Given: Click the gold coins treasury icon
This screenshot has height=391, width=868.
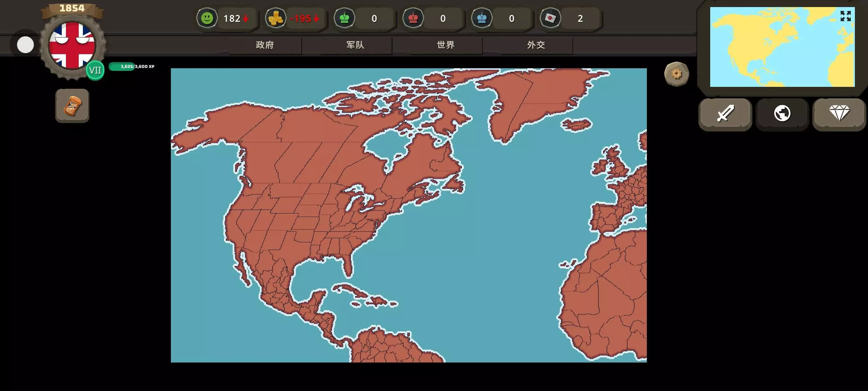Looking at the screenshot, I should 276,18.
